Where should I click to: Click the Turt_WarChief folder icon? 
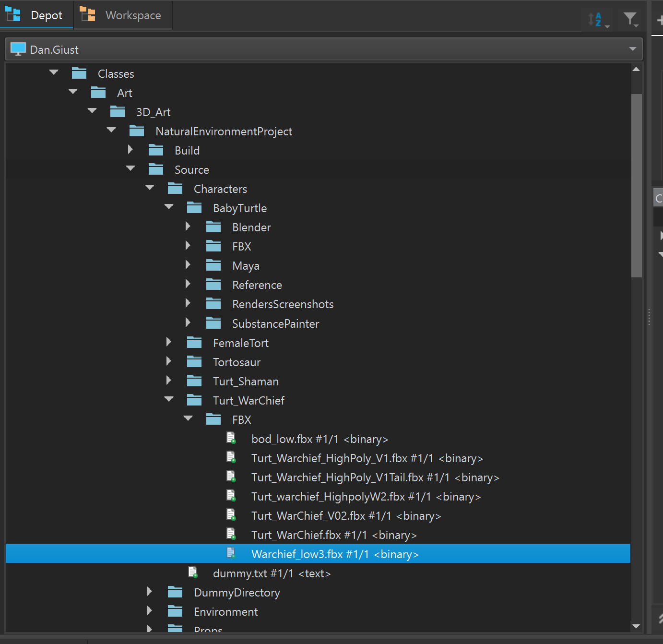(194, 400)
